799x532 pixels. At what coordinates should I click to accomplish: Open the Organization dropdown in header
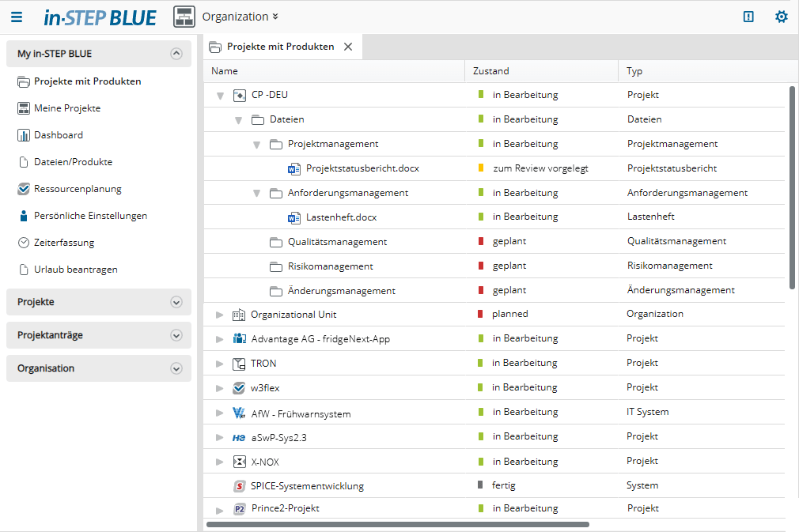click(x=240, y=17)
